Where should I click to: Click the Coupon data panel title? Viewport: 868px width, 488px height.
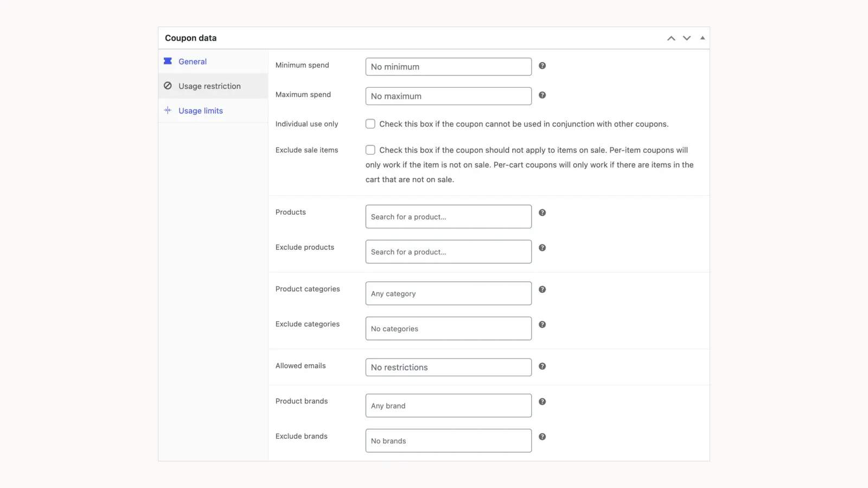191,38
